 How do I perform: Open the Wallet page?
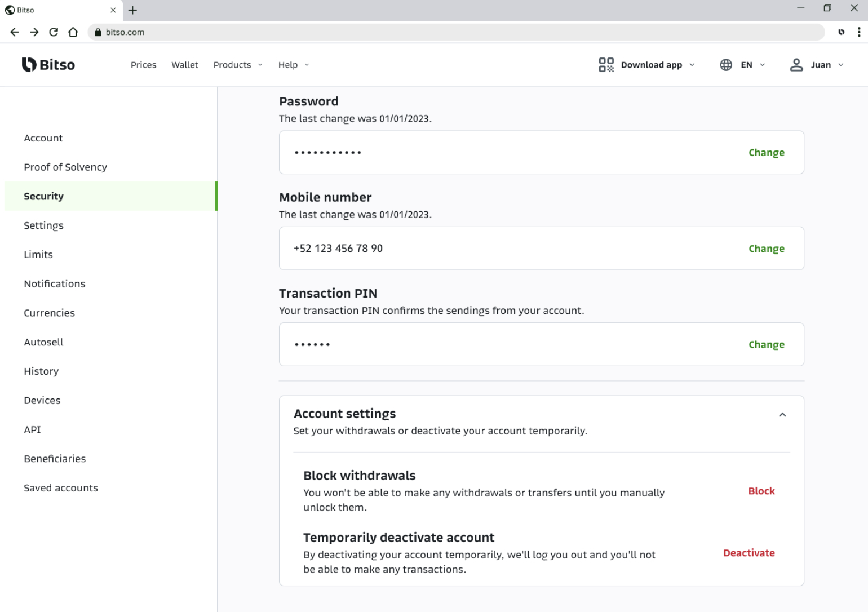(185, 65)
